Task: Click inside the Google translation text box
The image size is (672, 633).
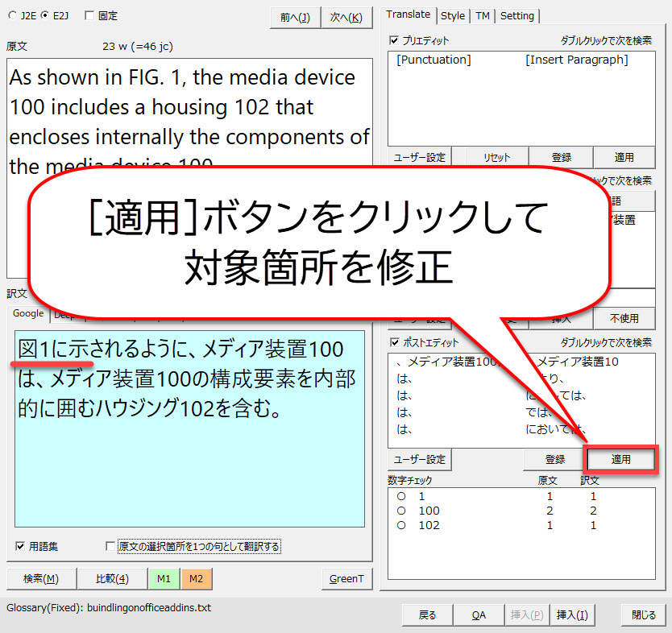Action: click(189, 467)
